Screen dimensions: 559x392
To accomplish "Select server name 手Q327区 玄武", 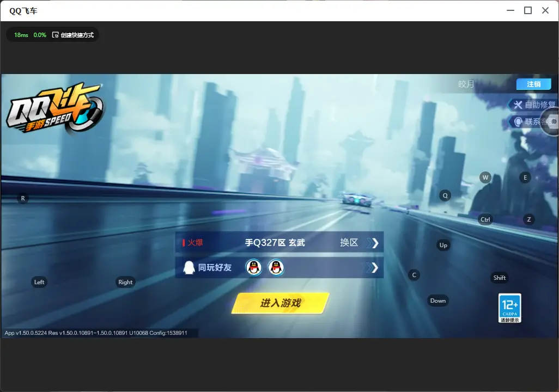I will [275, 243].
